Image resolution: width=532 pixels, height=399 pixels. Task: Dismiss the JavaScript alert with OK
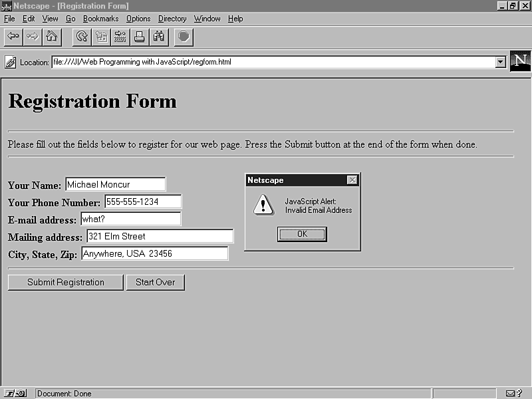[302, 233]
